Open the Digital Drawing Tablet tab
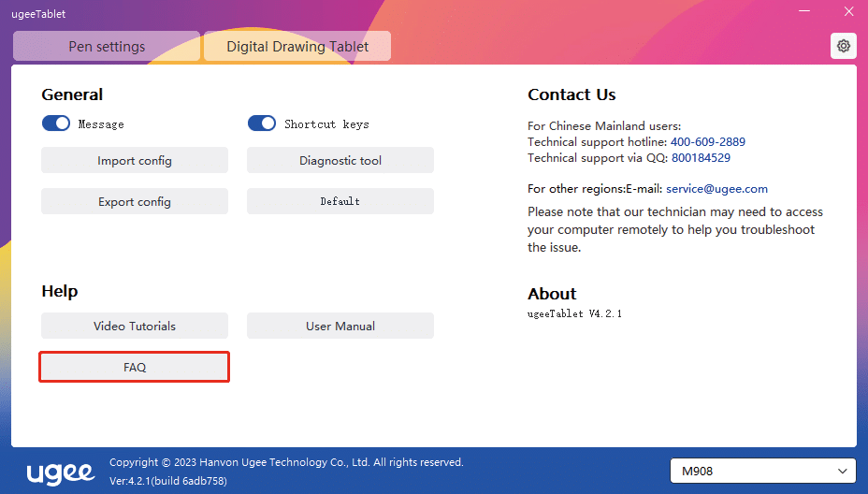868x494 pixels. (297, 47)
